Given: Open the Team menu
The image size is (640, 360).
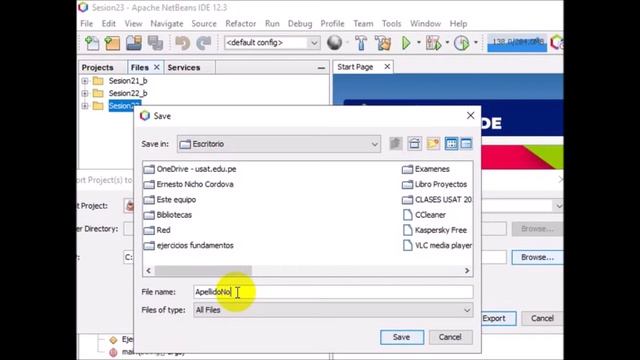Looking at the screenshot, I should (363, 24).
